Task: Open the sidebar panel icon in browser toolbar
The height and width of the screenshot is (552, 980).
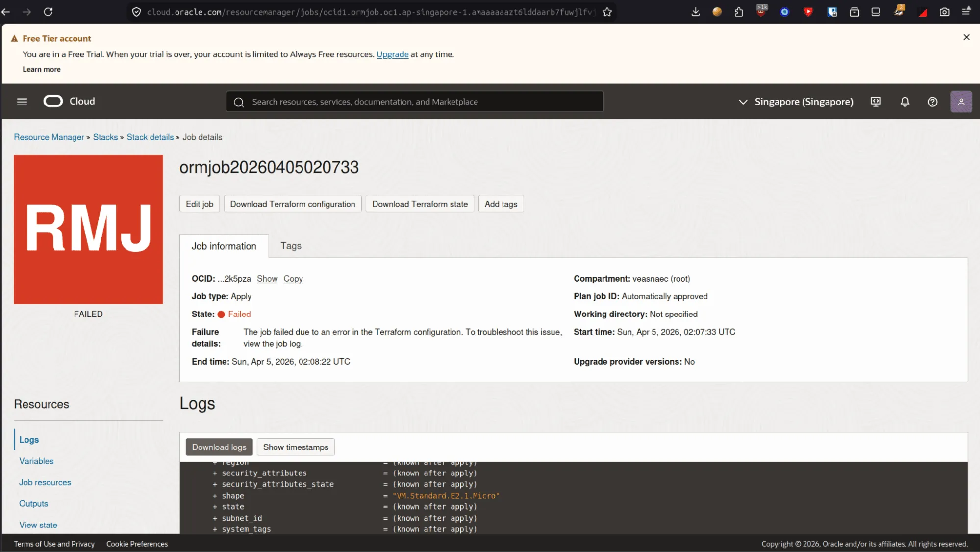Action: (876, 12)
